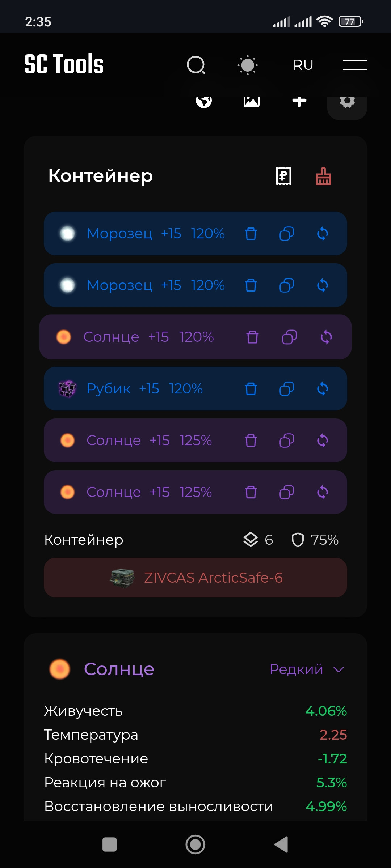Screen dimensions: 391x868
Task: Delete the first Морозец artifact
Action: click(251, 234)
